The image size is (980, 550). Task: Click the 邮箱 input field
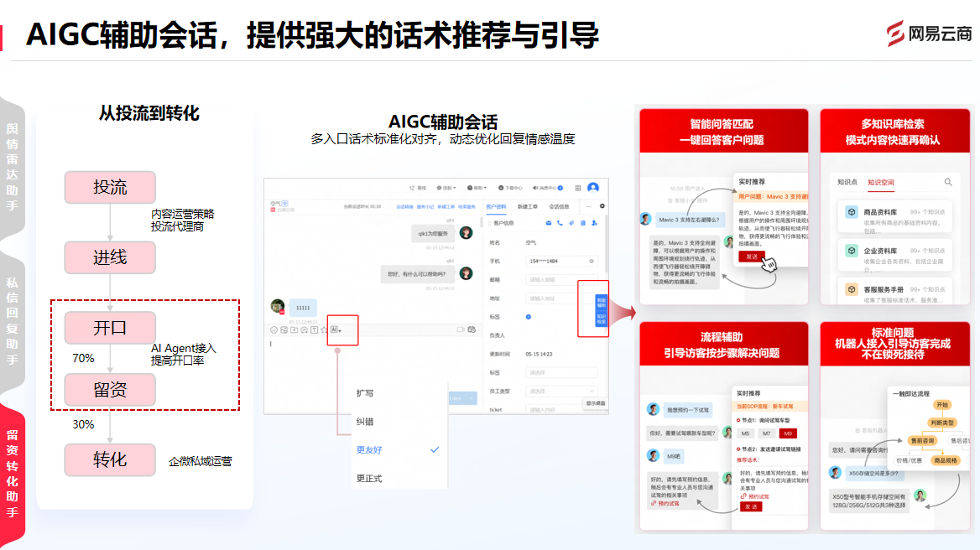561,280
